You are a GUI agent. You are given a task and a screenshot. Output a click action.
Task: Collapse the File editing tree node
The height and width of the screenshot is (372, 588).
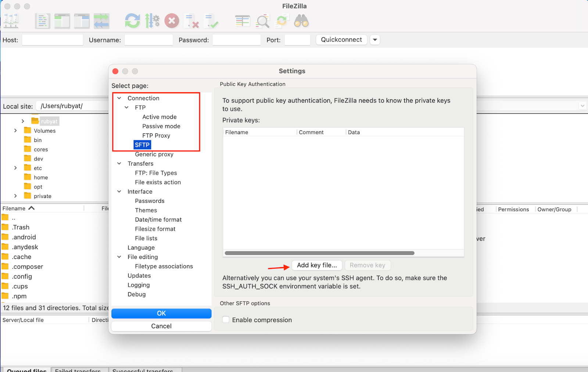(119, 257)
